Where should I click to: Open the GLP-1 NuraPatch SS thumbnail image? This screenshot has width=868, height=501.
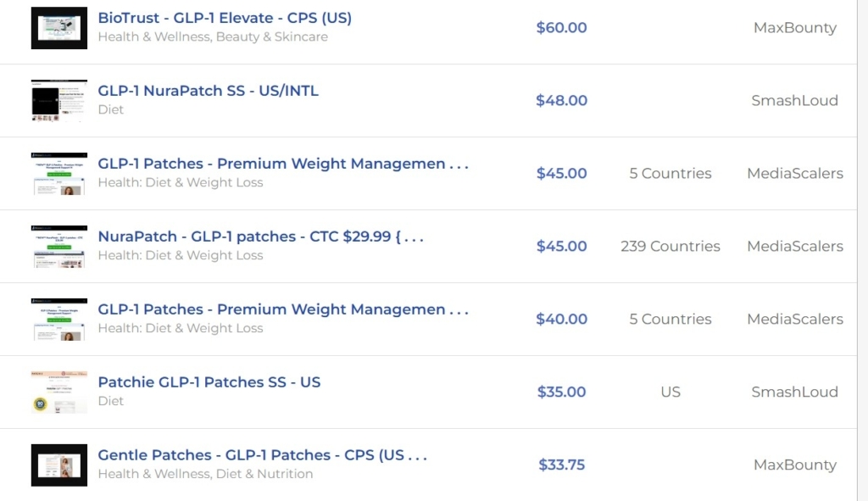point(59,101)
